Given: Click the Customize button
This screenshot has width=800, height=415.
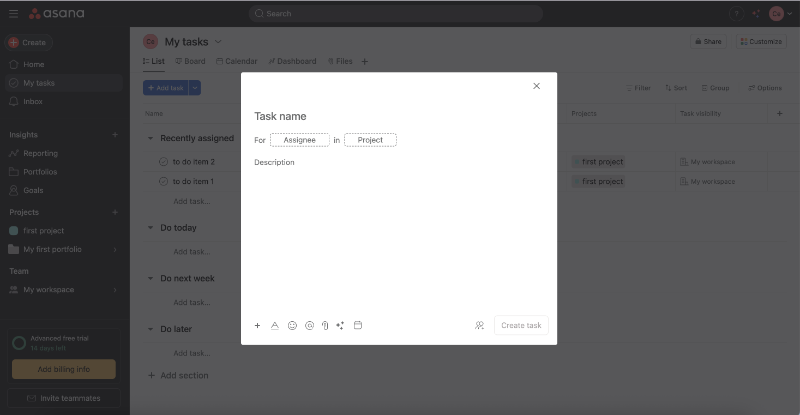Looking at the screenshot, I should [x=761, y=41].
